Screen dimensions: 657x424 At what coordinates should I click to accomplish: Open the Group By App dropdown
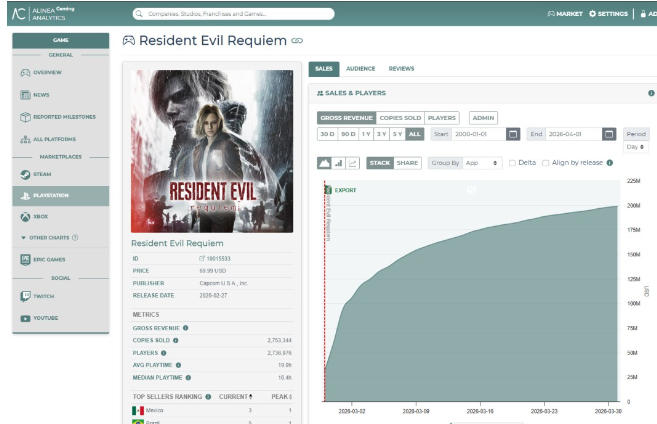click(x=465, y=163)
